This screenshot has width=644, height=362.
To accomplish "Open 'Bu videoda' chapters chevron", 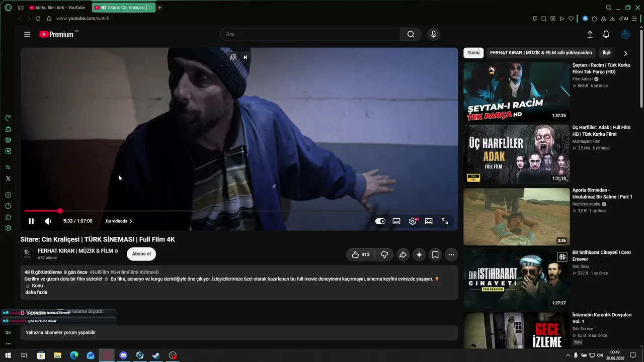I will [x=119, y=221].
